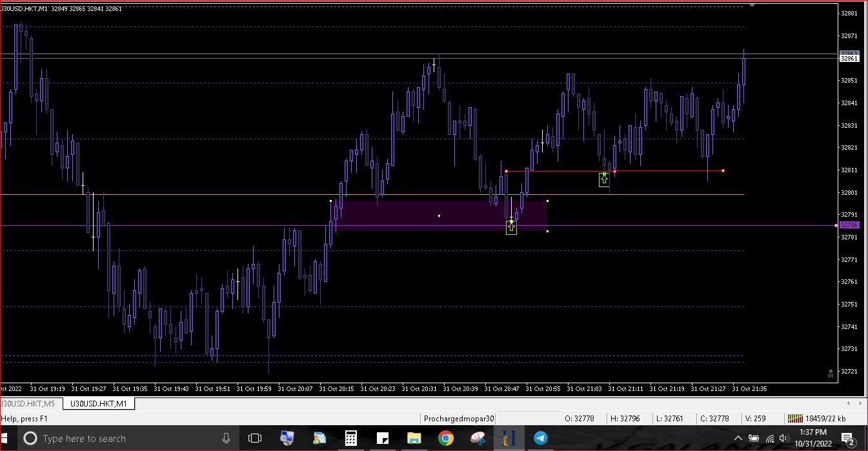The width and height of the screenshot is (868, 451).
Task: Select the lower green buy arrow marker
Action: click(511, 227)
